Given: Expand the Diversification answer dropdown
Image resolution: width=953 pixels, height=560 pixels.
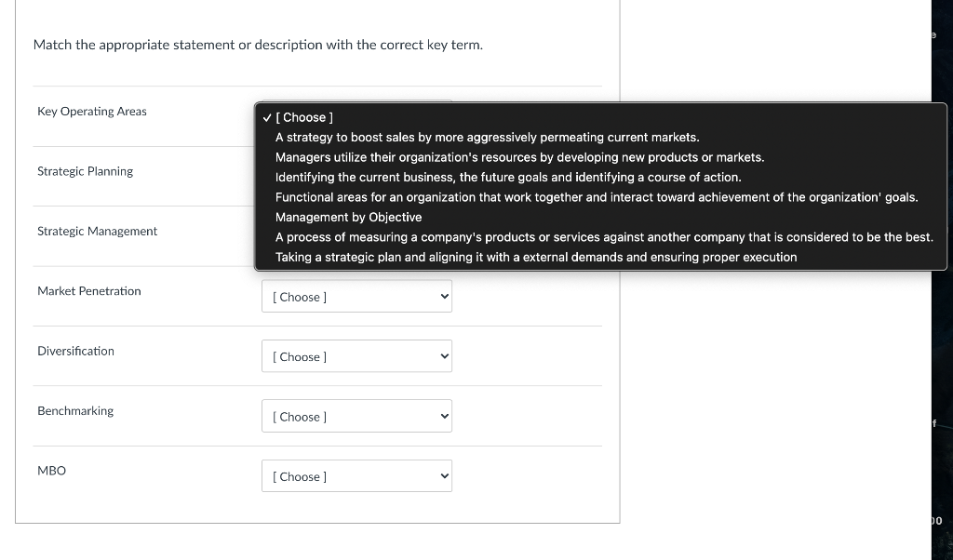Looking at the screenshot, I should tap(356, 356).
